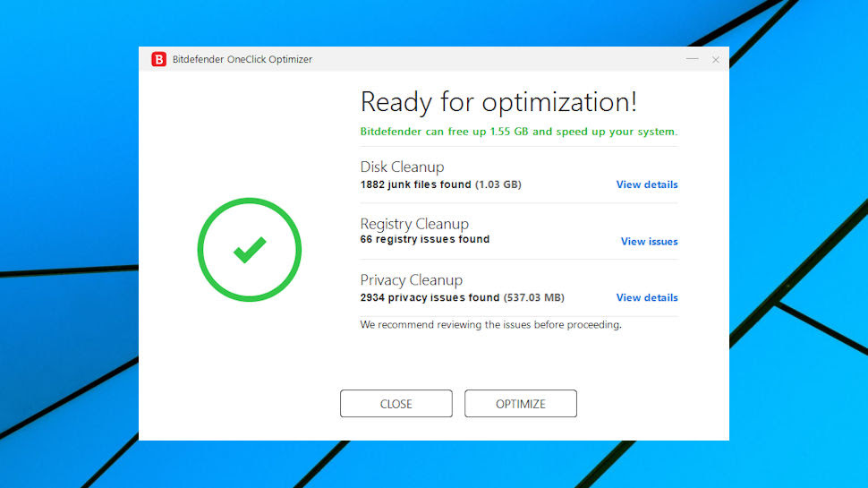Click the blue desktop wallpaper outside the window
The height and width of the screenshot is (488, 868).
tap(66, 167)
